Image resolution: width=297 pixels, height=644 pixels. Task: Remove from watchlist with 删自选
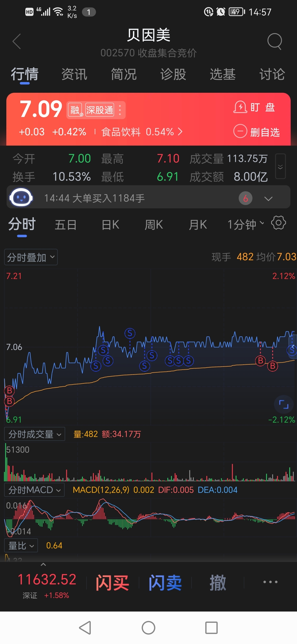(257, 132)
